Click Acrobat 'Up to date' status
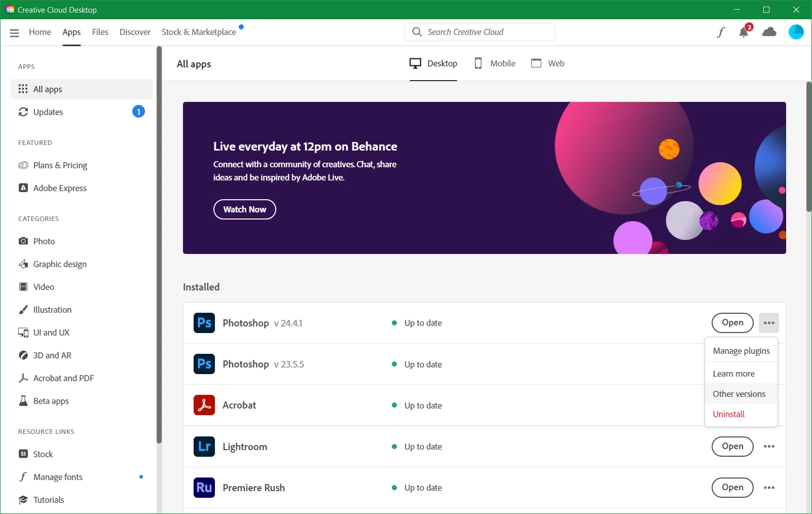Image resolution: width=812 pixels, height=514 pixels. 417,406
